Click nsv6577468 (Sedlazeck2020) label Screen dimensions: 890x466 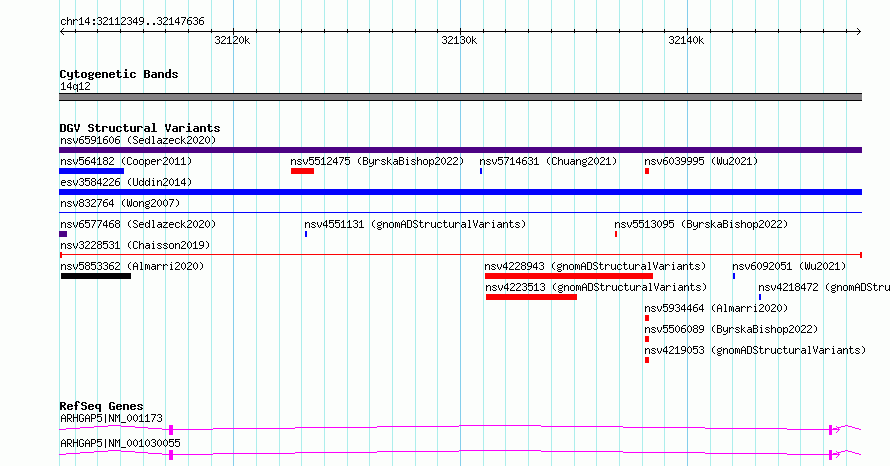(138, 224)
